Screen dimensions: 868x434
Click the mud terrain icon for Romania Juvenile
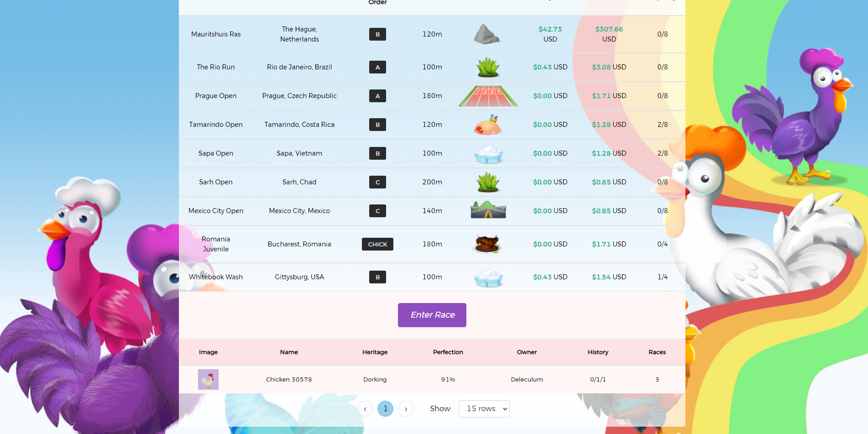487,244
